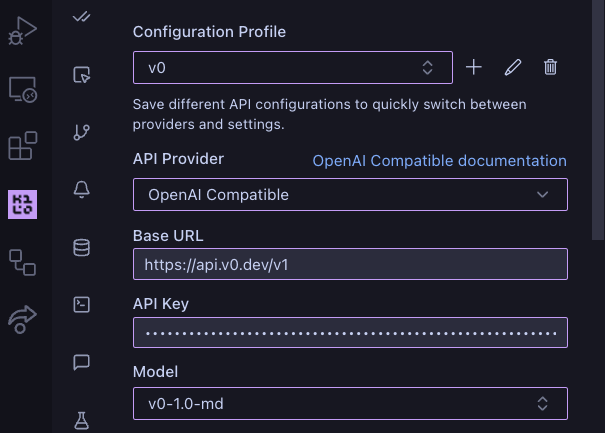Open prompts settings speech bubble icon
Screen dimensions: 605x433
click(83, 362)
